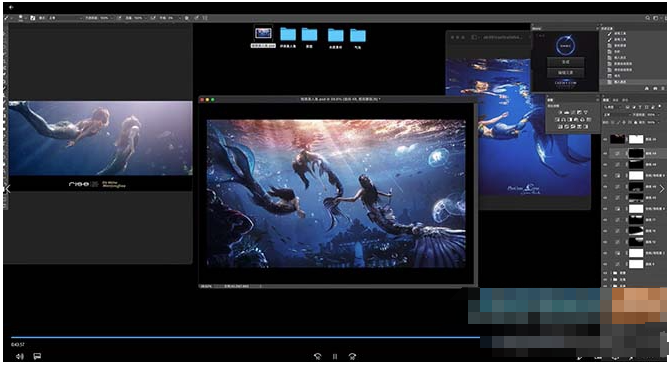Hide the selected highlighted layer eye icon
Screen dimensions: 670x366
[605, 153]
